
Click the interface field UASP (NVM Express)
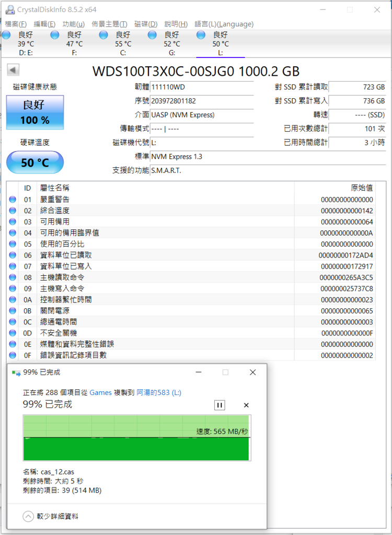pyautogui.click(x=202, y=115)
